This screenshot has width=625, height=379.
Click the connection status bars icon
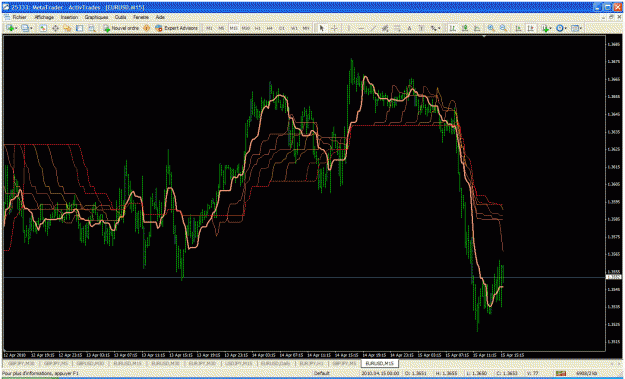pos(561,373)
